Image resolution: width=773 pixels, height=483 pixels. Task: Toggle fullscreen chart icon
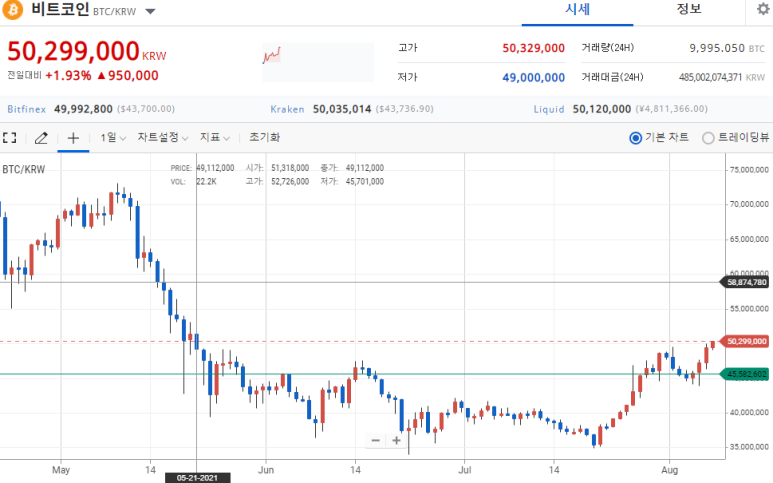tap(9, 138)
